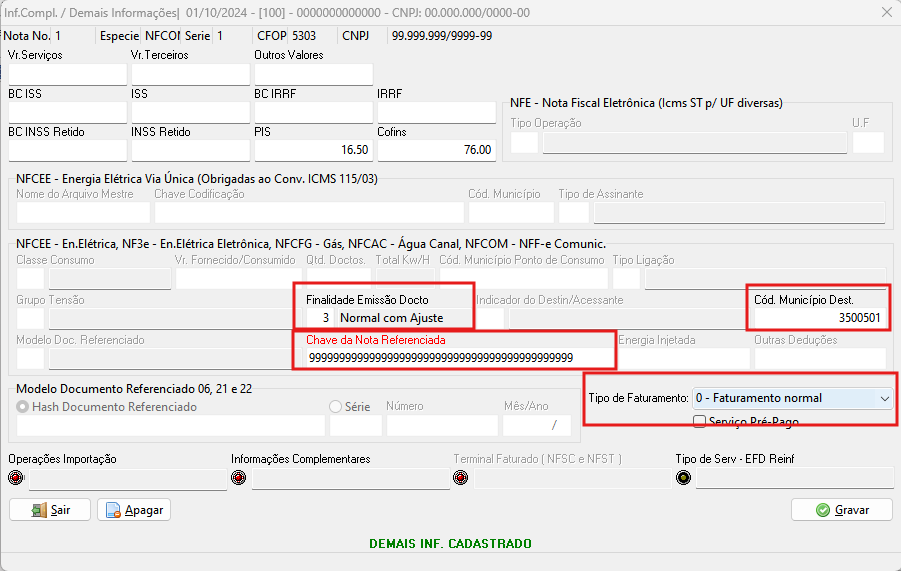Click the Especie field showing NFCOM
The image size is (901, 571).
coord(163,36)
